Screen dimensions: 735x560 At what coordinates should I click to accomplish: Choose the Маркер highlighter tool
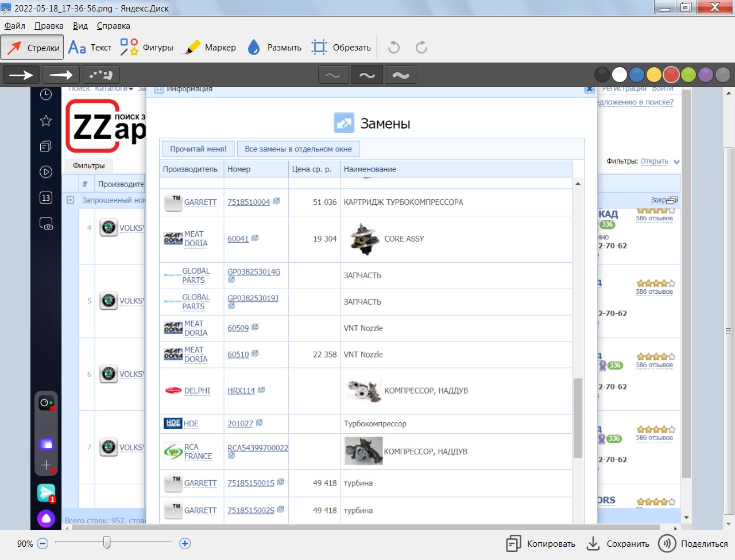point(208,48)
